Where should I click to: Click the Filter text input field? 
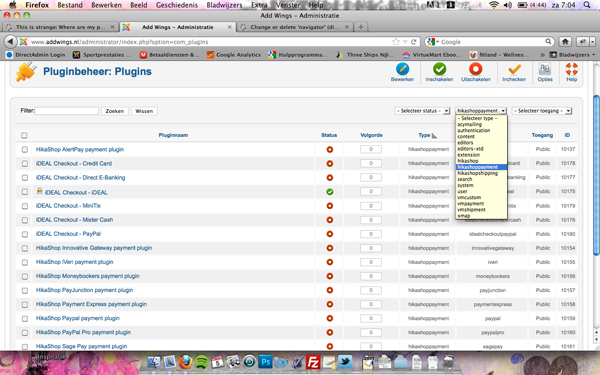tap(67, 111)
